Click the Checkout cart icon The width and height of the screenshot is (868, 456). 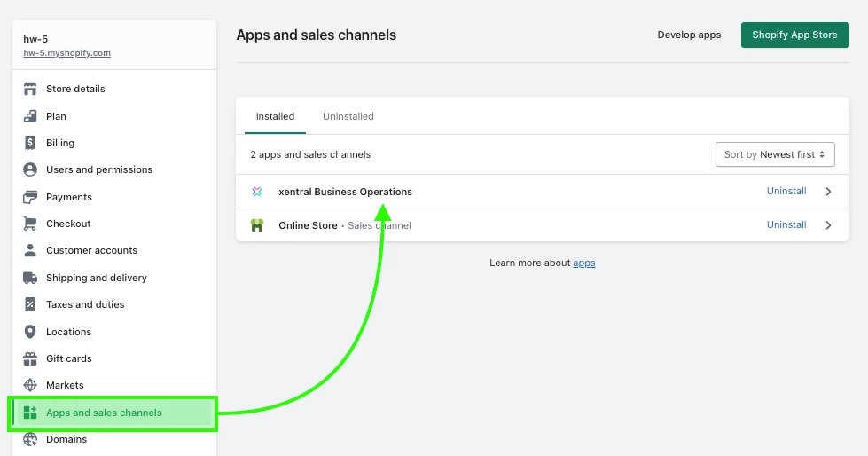tap(30, 224)
